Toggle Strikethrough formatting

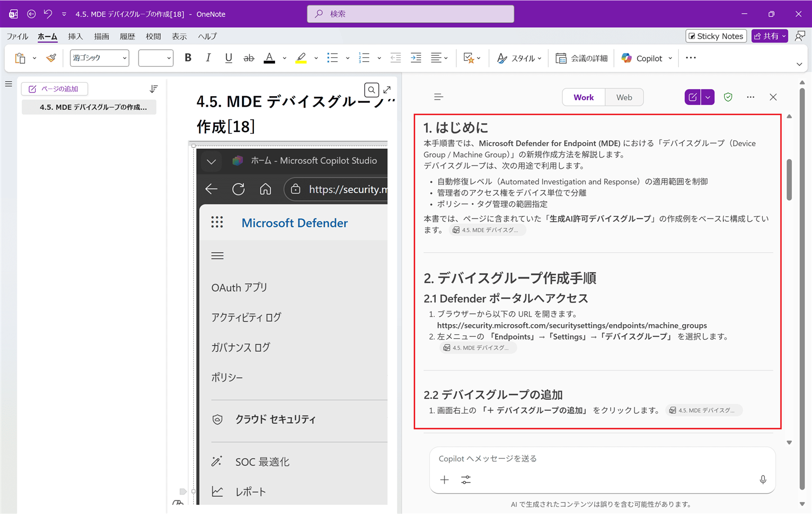point(248,58)
